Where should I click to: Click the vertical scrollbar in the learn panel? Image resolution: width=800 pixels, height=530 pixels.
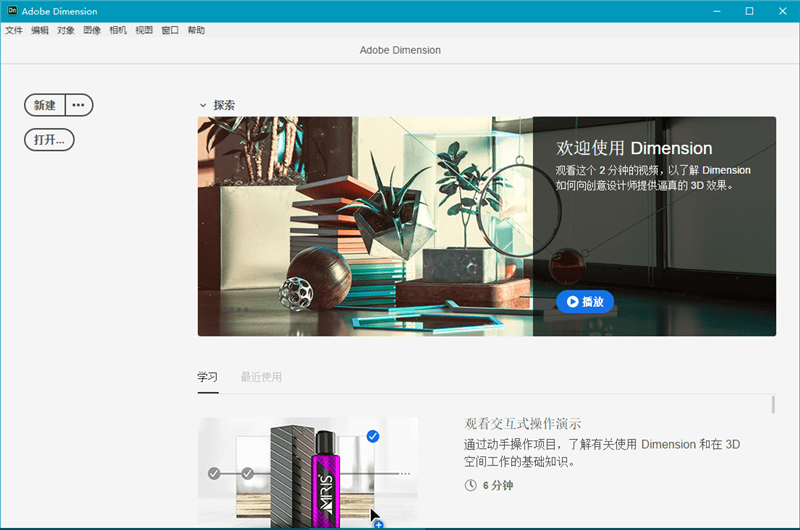[x=772, y=404]
